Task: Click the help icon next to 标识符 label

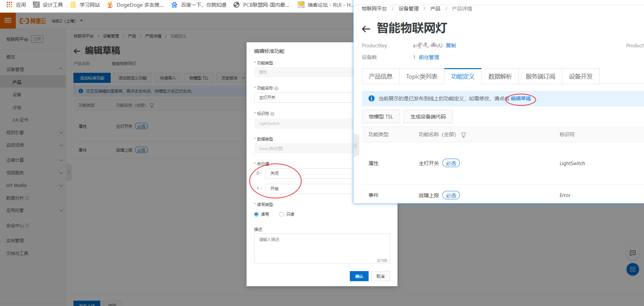Action: [x=272, y=114]
